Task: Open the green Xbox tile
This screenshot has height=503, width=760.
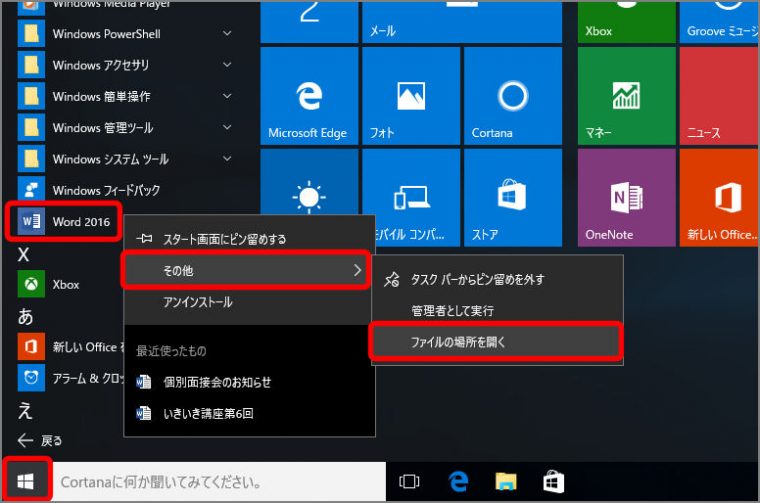Action: click(627, 22)
